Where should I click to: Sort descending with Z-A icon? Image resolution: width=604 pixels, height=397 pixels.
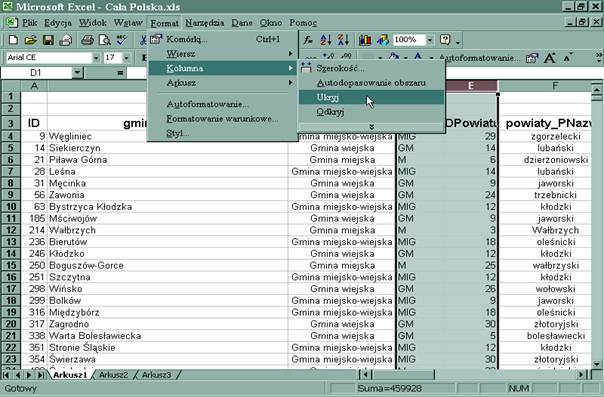[x=343, y=40]
